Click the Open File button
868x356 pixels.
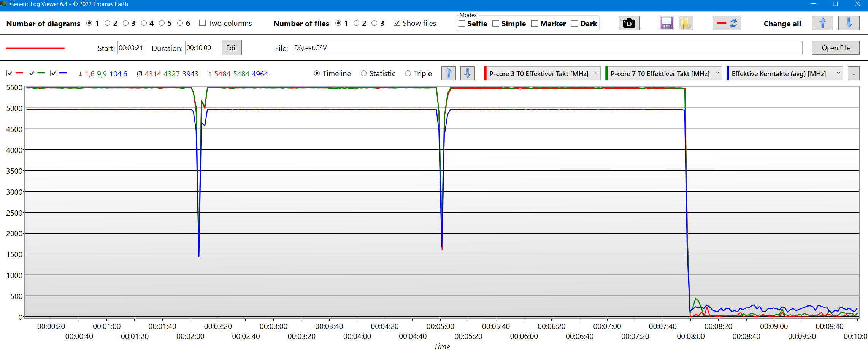point(836,48)
